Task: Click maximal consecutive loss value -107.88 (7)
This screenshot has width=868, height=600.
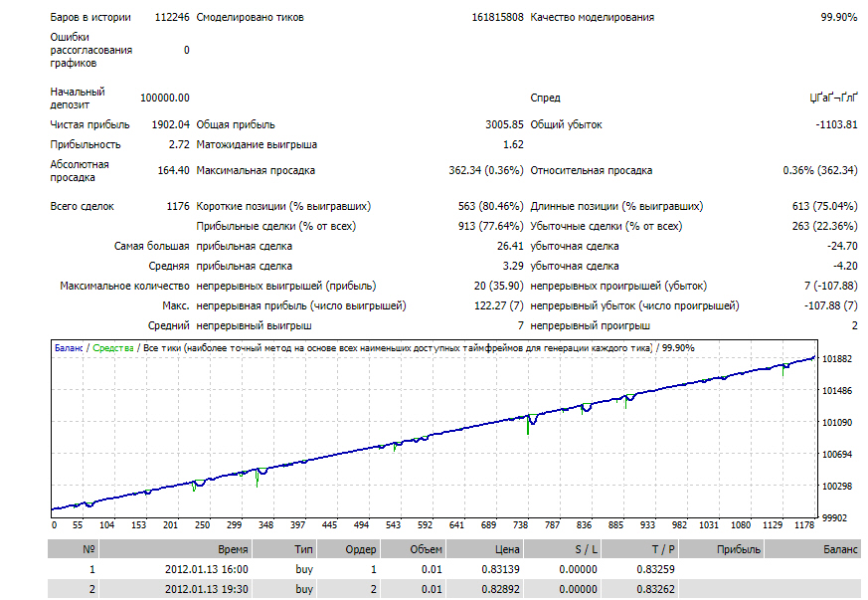Action: click(x=831, y=306)
